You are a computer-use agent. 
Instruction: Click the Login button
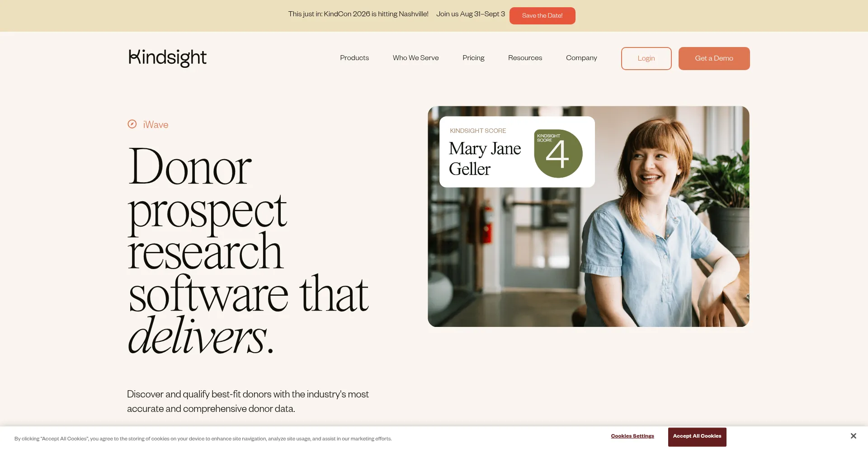646,58
